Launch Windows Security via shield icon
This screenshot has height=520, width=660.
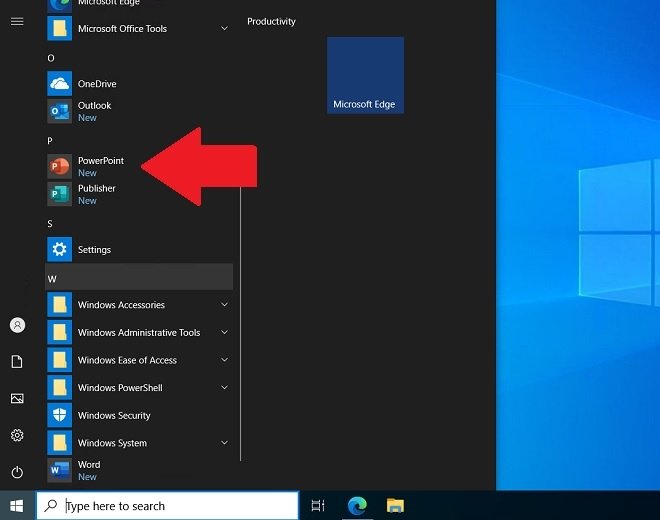(59, 415)
